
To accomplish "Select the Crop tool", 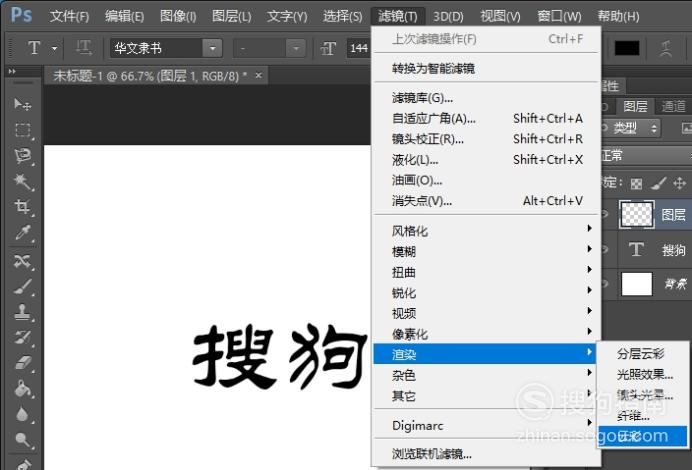I will [22, 207].
